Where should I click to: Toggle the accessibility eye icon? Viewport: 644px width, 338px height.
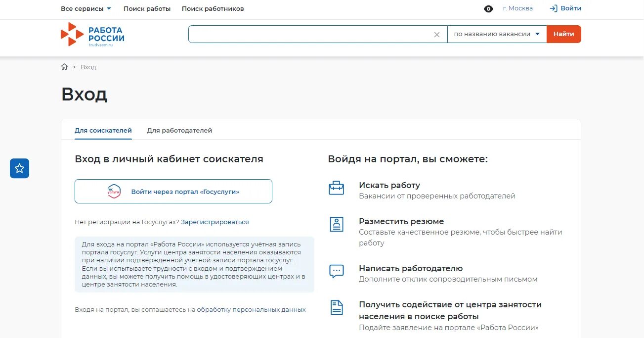coord(488,9)
